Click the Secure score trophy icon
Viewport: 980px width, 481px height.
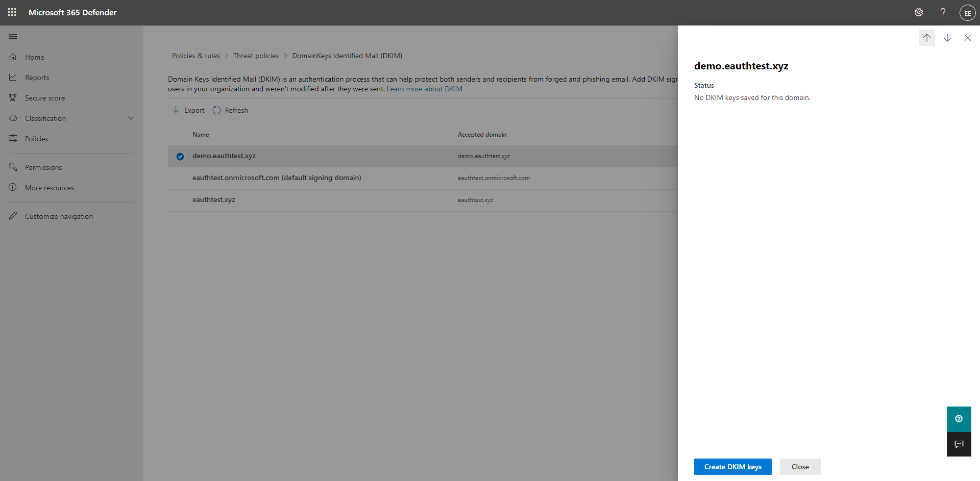(13, 98)
